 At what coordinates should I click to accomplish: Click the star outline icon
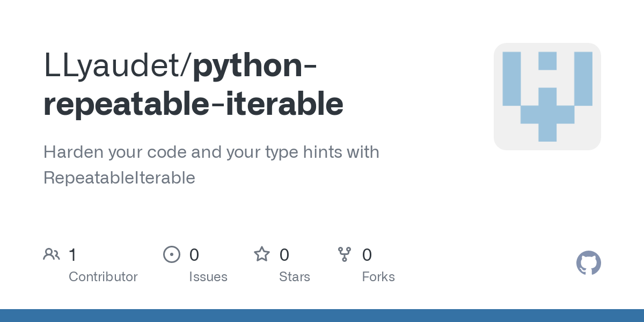pyautogui.click(x=262, y=254)
